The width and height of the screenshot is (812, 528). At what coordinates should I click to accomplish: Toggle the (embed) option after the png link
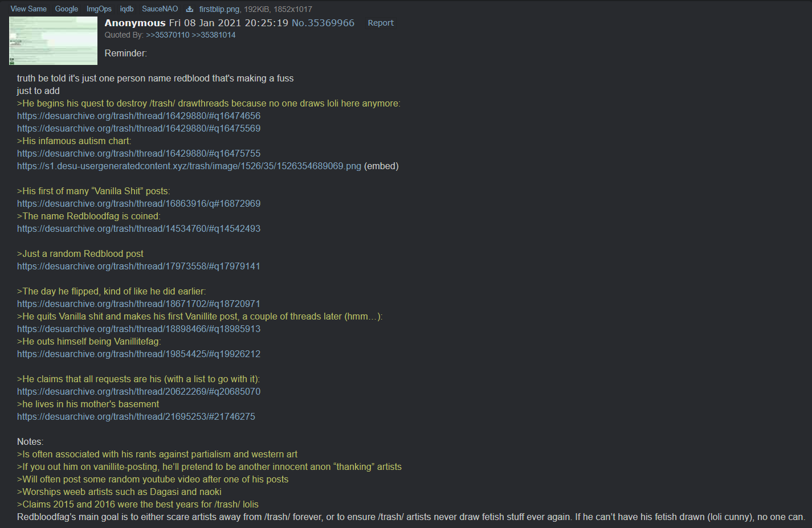point(381,166)
